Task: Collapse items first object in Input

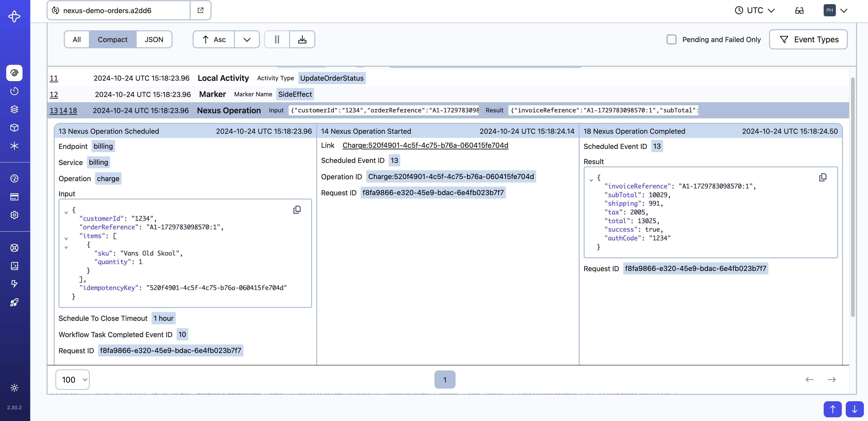Action: pyautogui.click(x=66, y=247)
